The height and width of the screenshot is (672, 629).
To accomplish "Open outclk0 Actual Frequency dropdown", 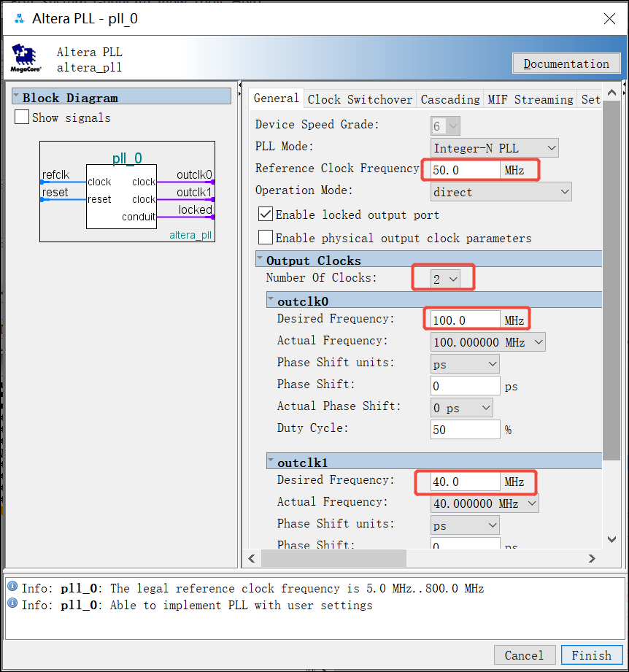I will pos(487,342).
